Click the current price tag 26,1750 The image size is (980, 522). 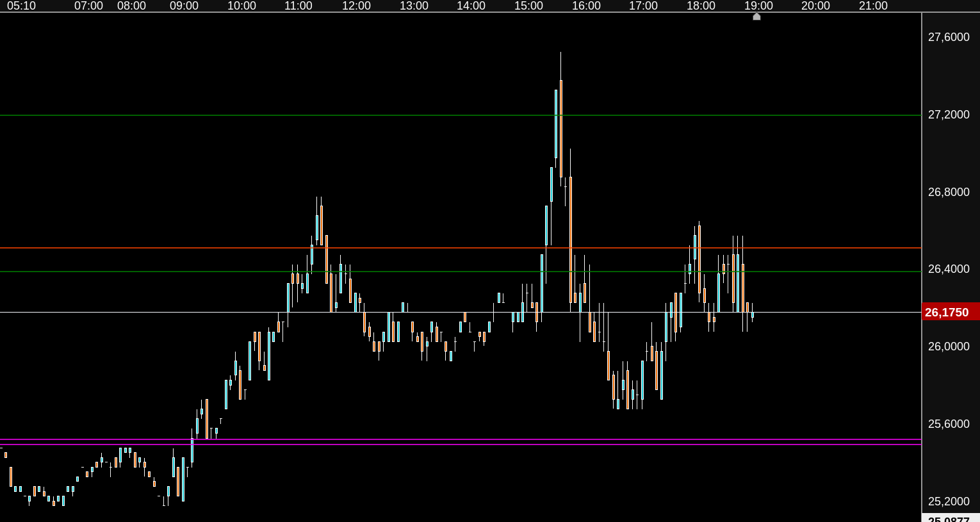point(951,312)
